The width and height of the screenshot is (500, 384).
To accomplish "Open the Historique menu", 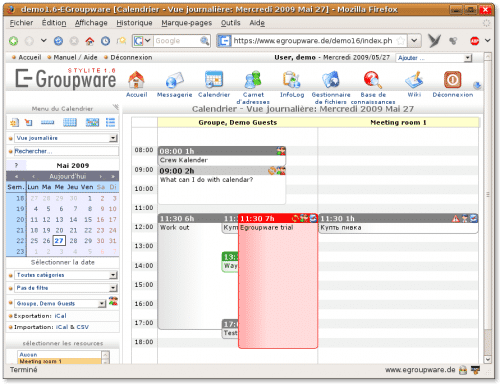I will pos(134,23).
